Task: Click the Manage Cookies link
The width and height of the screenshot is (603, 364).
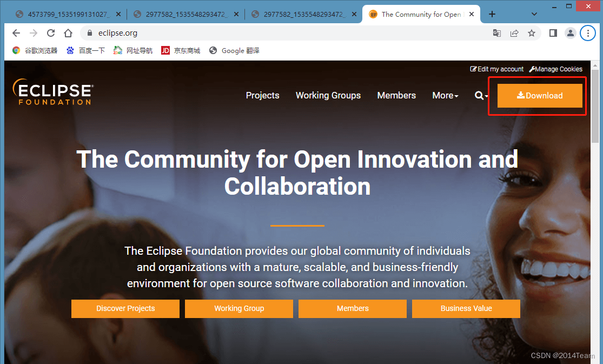Action: pyautogui.click(x=556, y=69)
